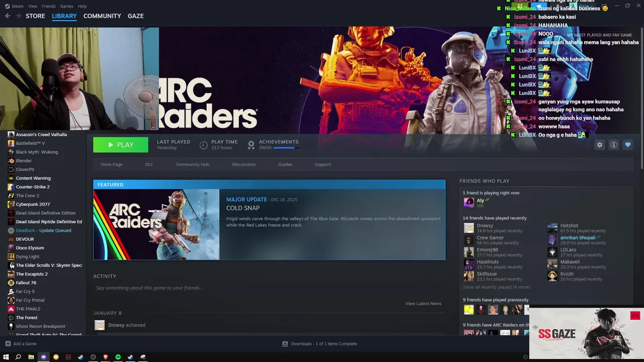The image size is (644, 362).
Task: Toggle the favorite heart for ARC Raiders
Action: (x=628, y=145)
